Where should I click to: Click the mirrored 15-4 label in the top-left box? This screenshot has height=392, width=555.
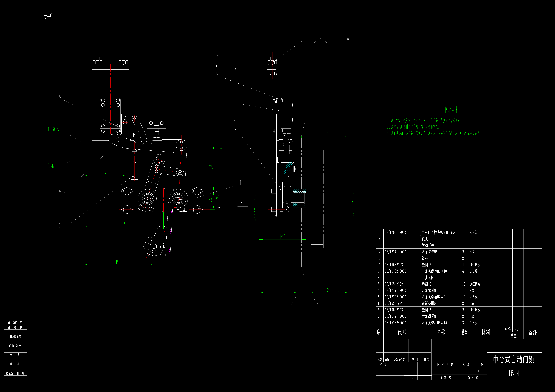coord(50,16)
